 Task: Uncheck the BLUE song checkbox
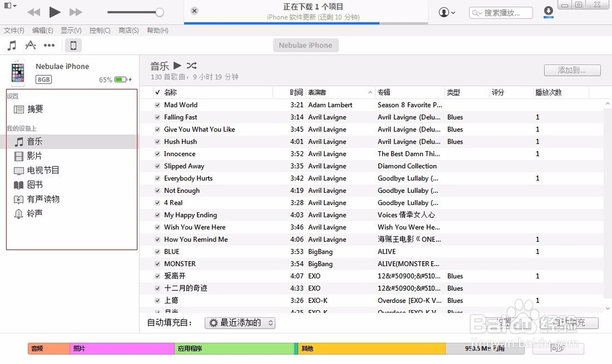tap(157, 251)
